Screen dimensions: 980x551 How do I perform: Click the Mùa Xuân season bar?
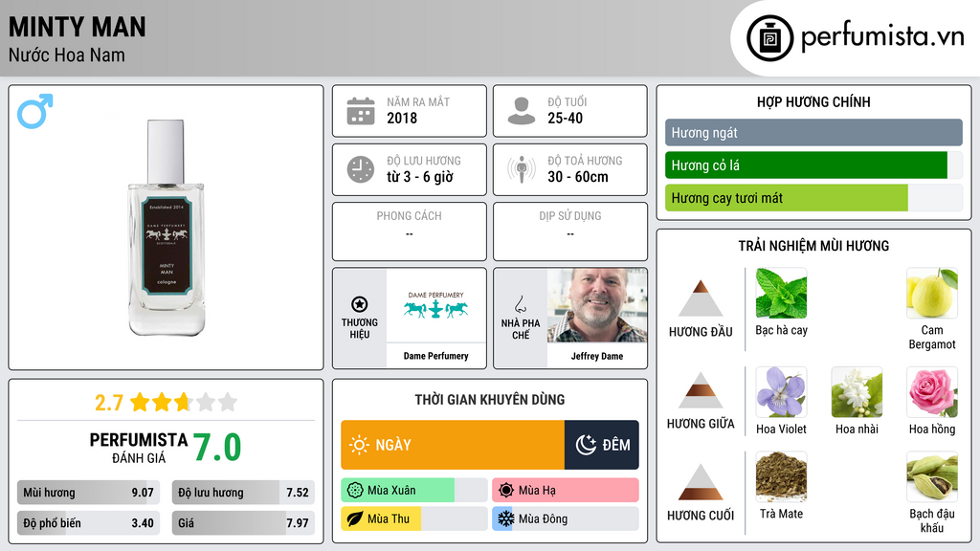[x=413, y=491]
